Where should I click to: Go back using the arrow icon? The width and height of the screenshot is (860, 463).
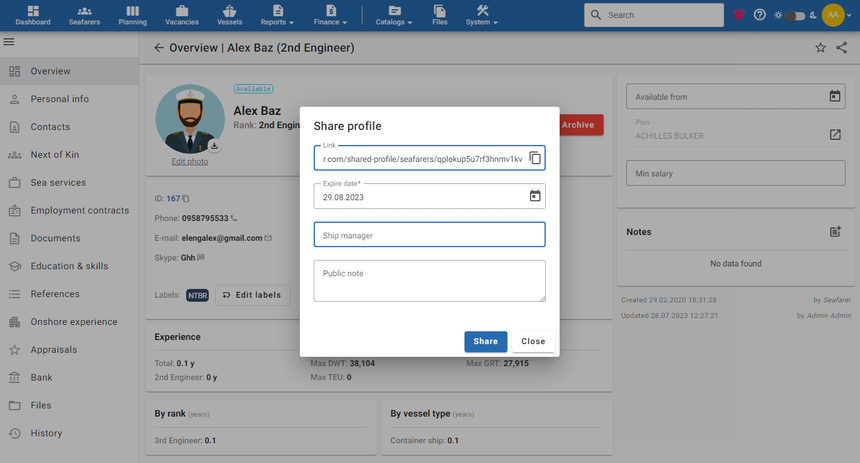(x=159, y=48)
